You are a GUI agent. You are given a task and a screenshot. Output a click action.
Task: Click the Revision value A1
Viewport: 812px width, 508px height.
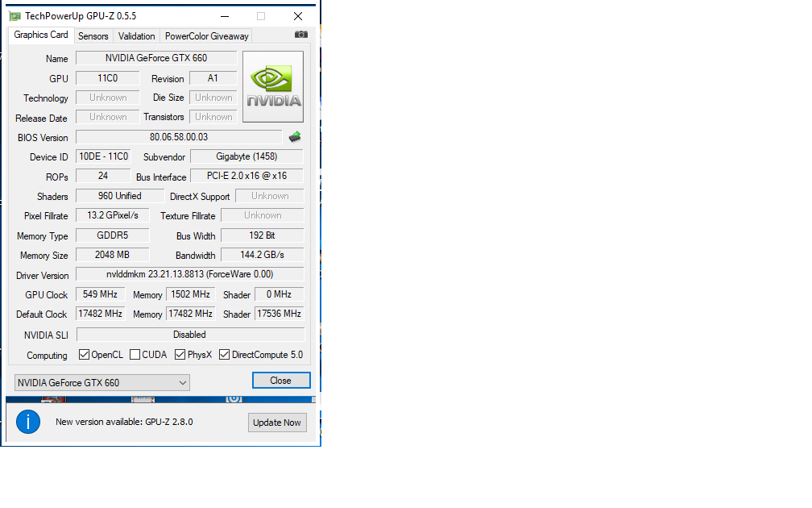click(213, 78)
